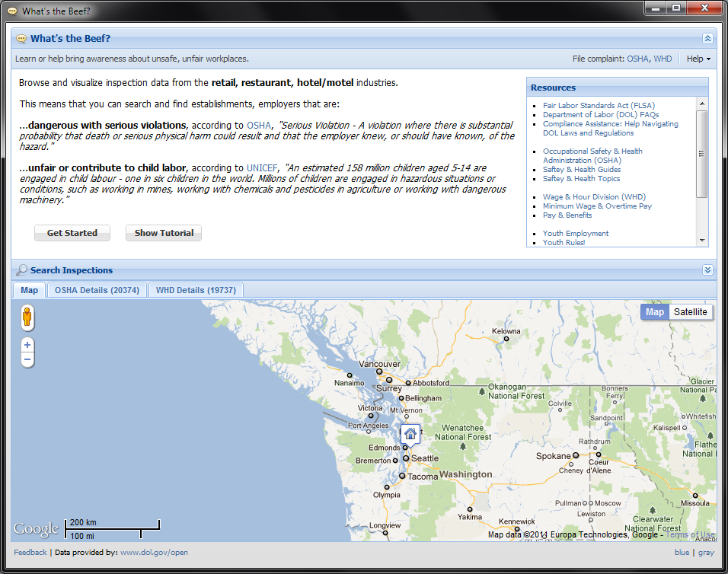Click the Missoula city label on map
The width and height of the screenshot is (728, 574).
[695, 503]
